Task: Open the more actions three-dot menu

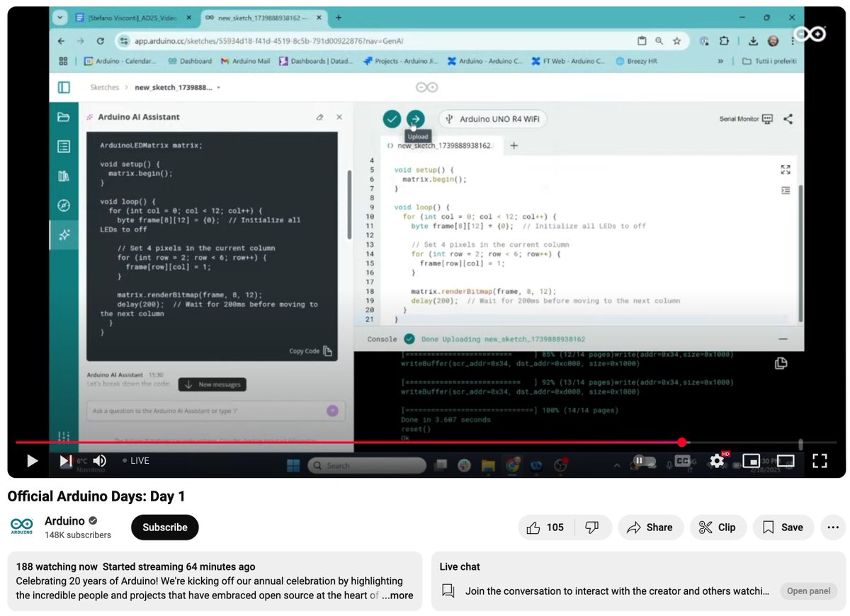Action: [x=833, y=527]
